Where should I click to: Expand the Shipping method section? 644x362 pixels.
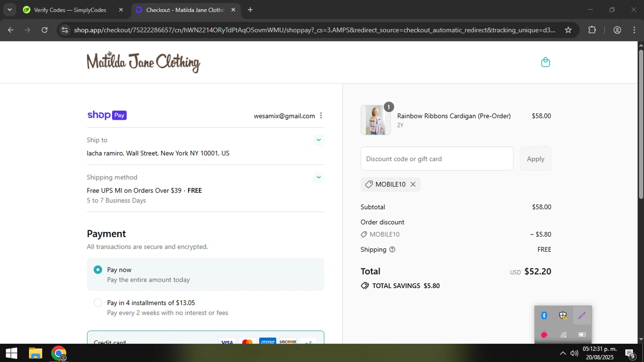point(319,177)
